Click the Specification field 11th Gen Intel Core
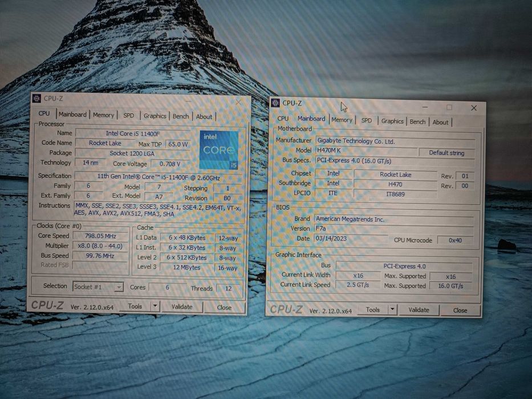The height and width of the screenshot is (399, 532). coord(159,177)
